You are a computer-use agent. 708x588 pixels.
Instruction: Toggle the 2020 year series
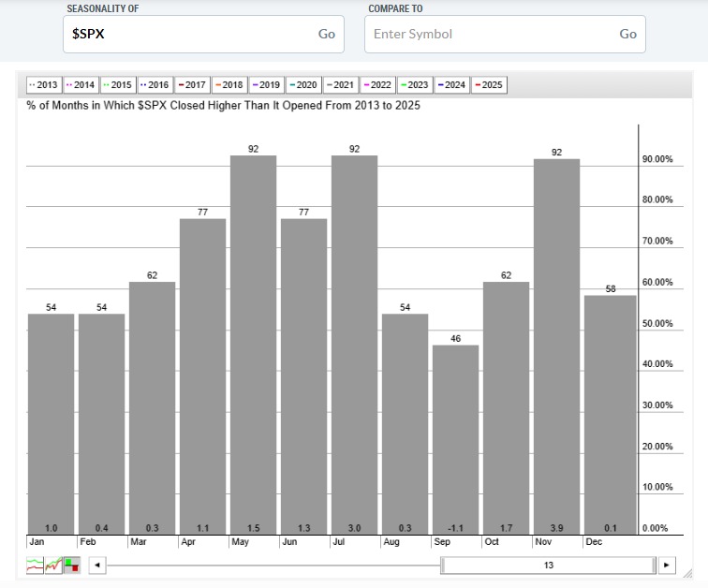click(x=303, y=85)
